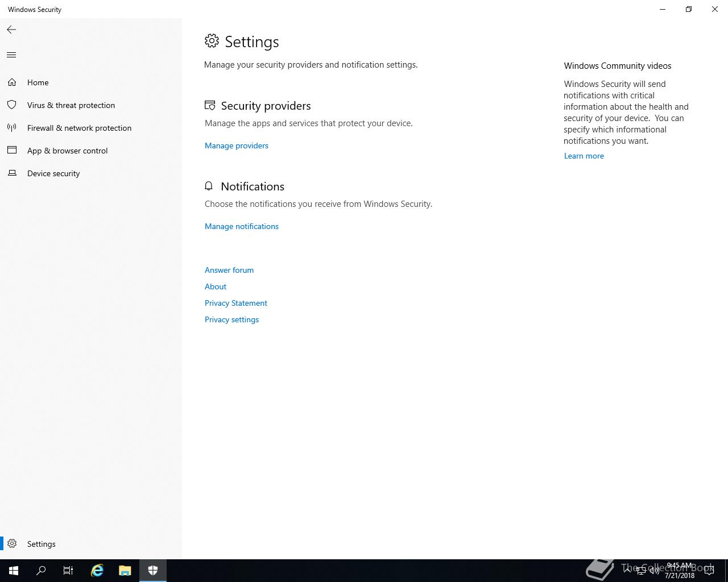The height and width of the screenshot is (582, 728).
Task: Close the Windows Security window
Action: point(715,9)
